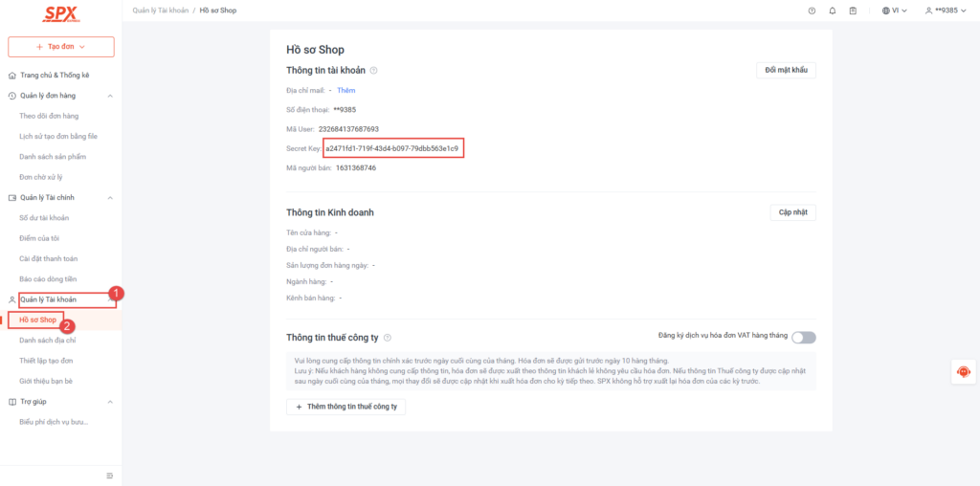This screenshot has height=486, width=980.
Task: Collapse the Quản lý đơn hàng chevron
Action: 110,96
